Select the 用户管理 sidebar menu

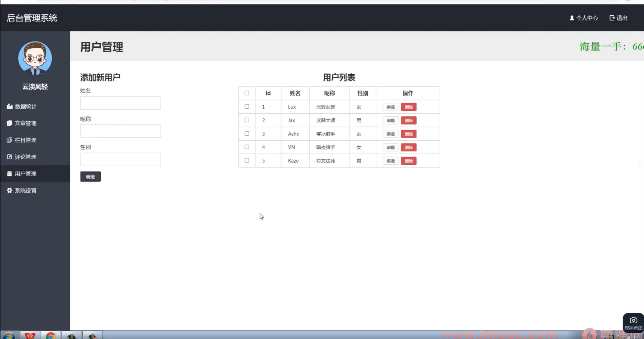click(x=35, y=173)
